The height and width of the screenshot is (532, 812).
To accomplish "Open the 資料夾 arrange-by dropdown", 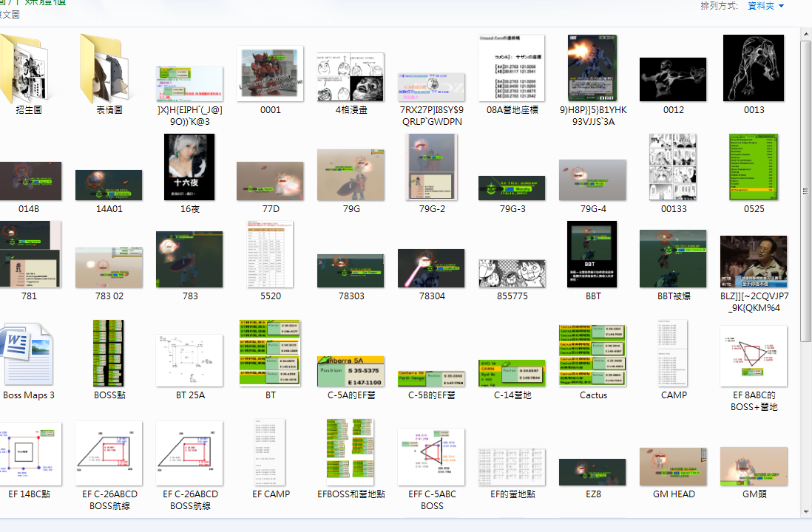I will click(766, 6).
